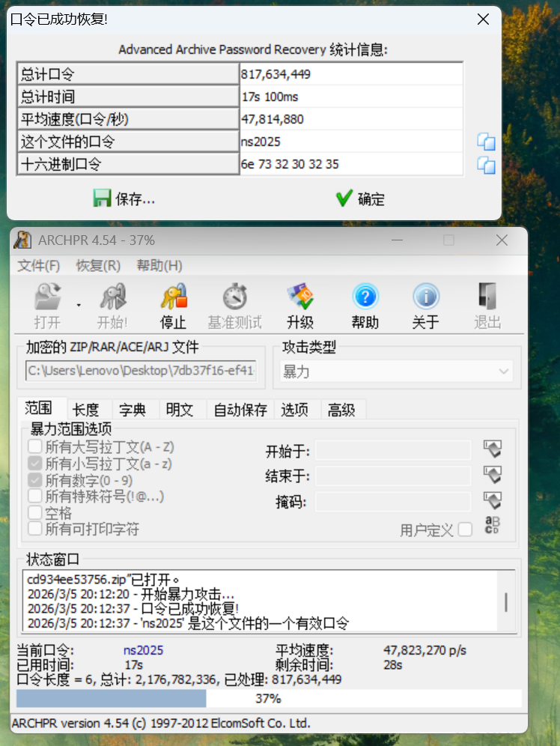Click the icon beside 开始于 field
The image size is (560, 746).
coord(493,448)
